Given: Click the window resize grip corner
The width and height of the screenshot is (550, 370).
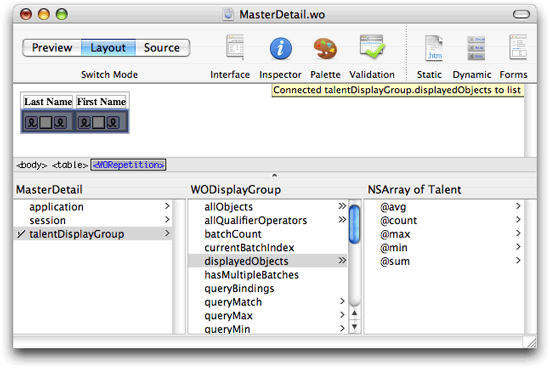Looking at the screenshot, I should coord(531,342).
